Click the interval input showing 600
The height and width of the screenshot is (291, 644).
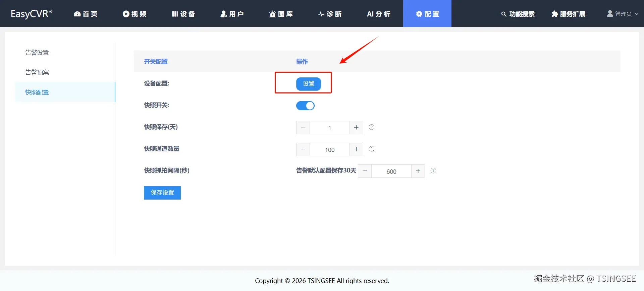point(391,171)
